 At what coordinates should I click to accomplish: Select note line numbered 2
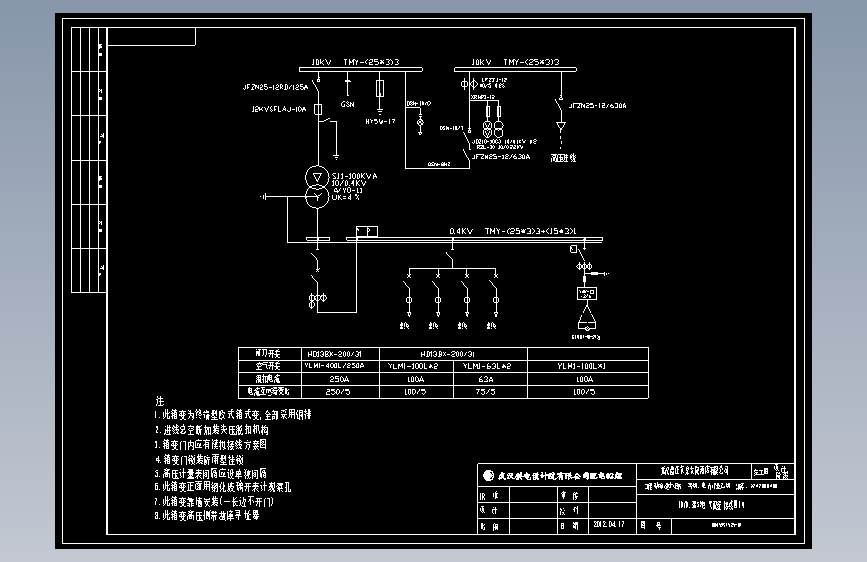(x=212, y=430)
